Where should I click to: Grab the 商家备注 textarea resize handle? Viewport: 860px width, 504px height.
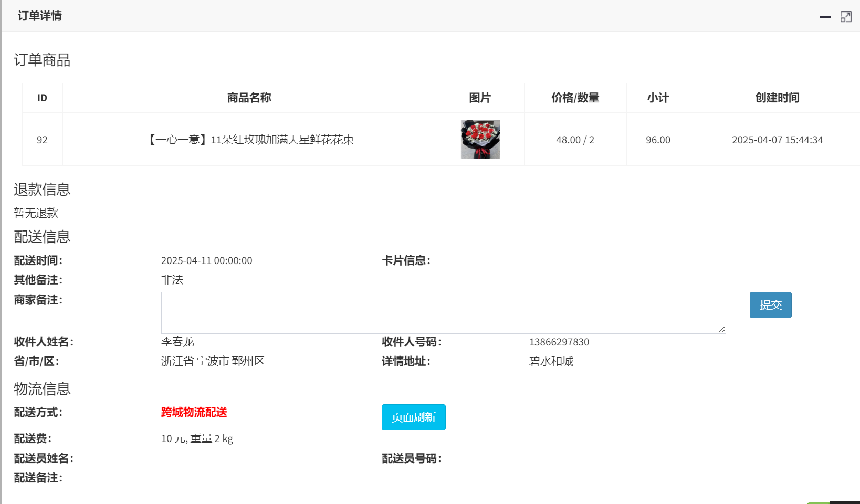click(x=721, y=329)
